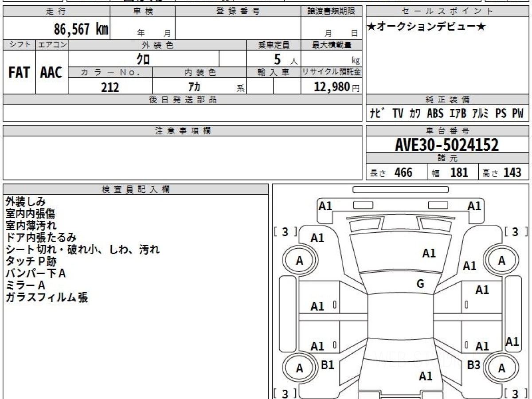Select the TV equipment entry
Image resolution: width=532 pixels, height=399 pixels.
point(398,113)
